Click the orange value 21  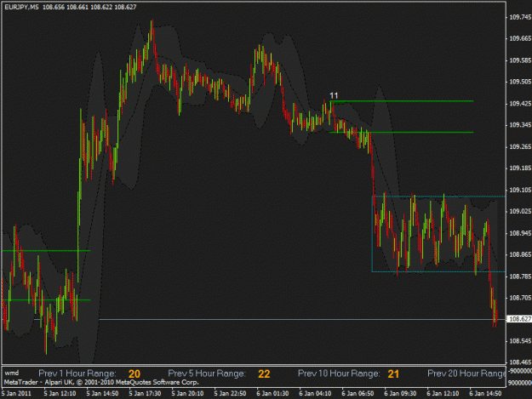[x=393, y=374]
